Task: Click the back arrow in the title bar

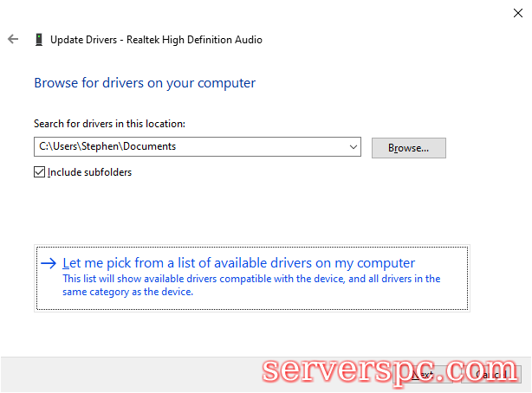Action: pyautogui.click(x=13, y=39)
